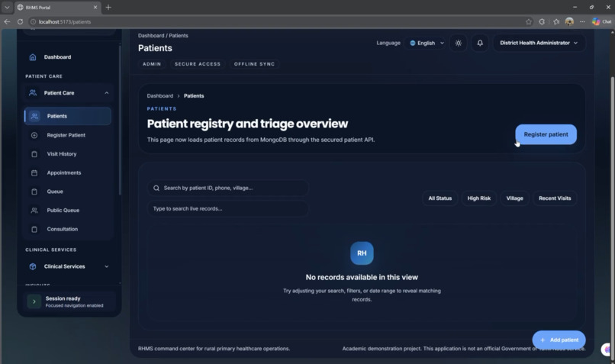The image size is (615, 364).
Task: Open the Dashboard sidebar menu item
Action: pyautogui.click(x=68, y=57)
